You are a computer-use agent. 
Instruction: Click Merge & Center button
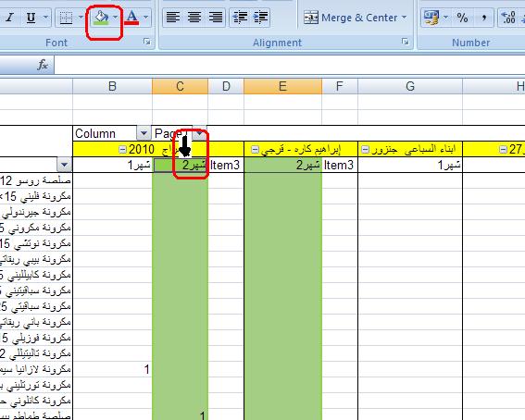click(355, 18)
